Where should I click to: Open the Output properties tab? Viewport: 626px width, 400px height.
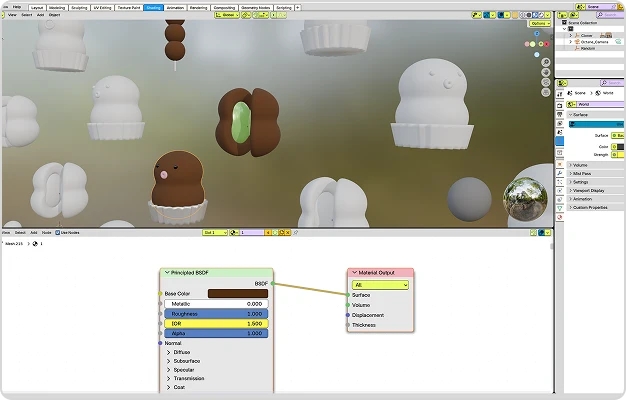[560, 114]
